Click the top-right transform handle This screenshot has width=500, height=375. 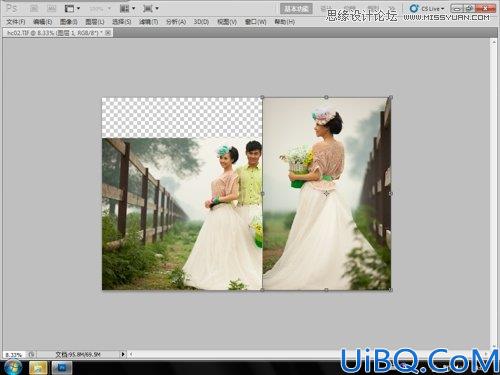click(391, 97)
